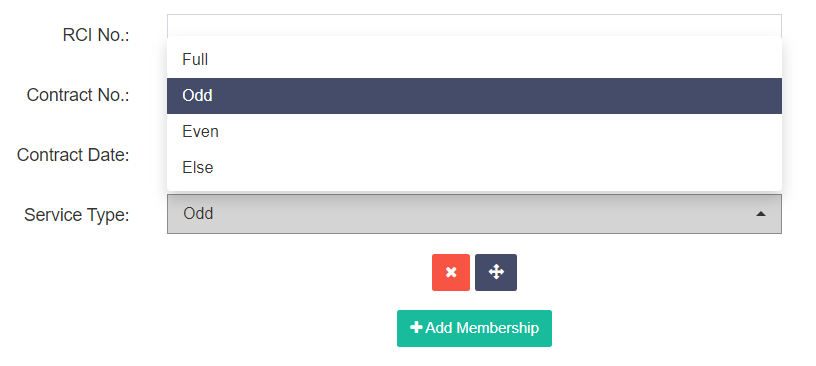Activate the dark blue reorder handle button

click(496, 272)
